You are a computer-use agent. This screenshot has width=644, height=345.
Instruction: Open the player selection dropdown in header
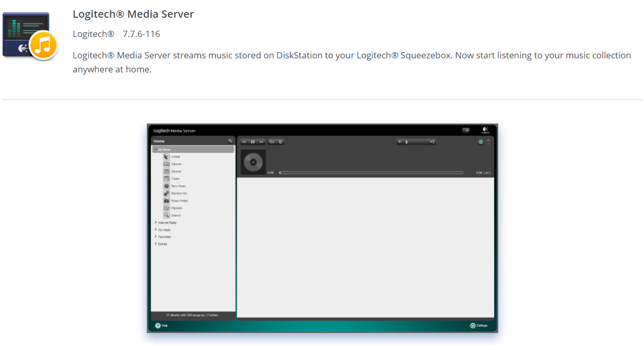(x=466, y=130)
